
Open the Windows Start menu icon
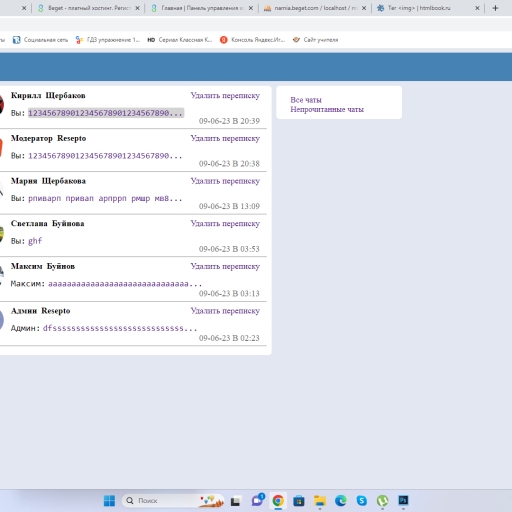point(109,500)
